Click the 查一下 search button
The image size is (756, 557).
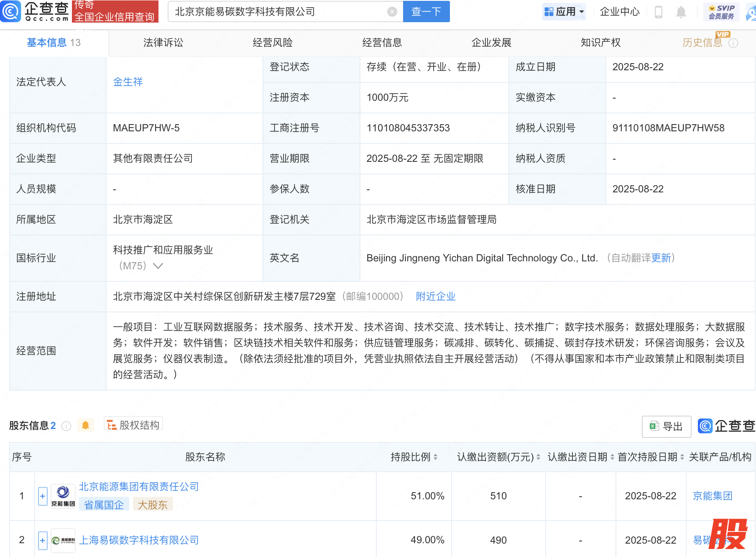click(426, 12)
